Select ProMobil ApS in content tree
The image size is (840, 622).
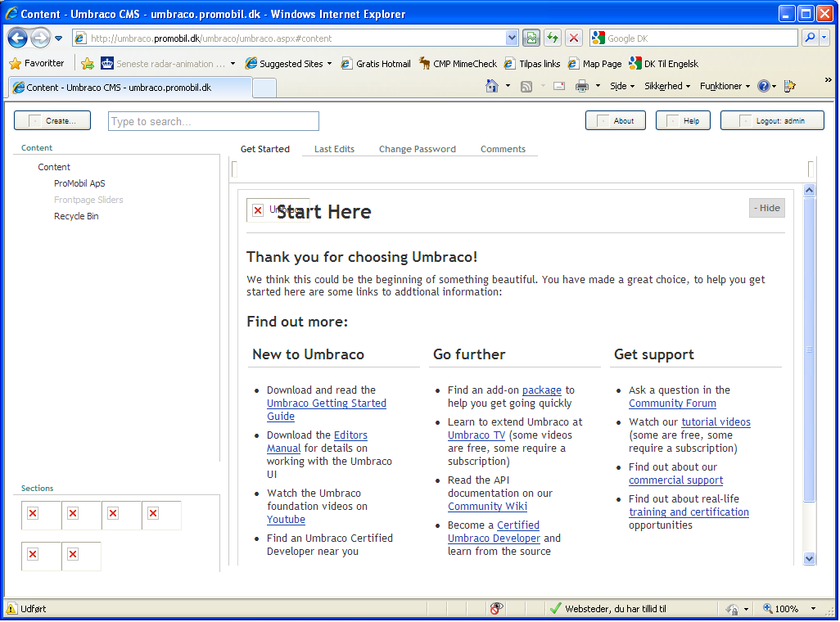[79, 183]
